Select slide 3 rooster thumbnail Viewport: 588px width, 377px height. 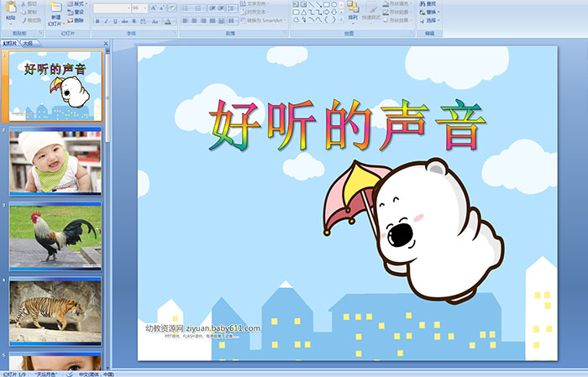tap(55, 237)
